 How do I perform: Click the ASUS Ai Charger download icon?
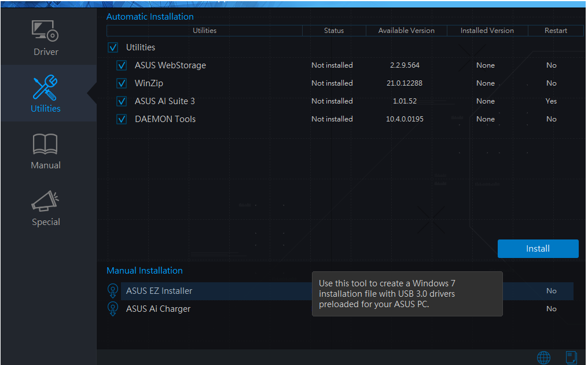(x=113, y=309)
